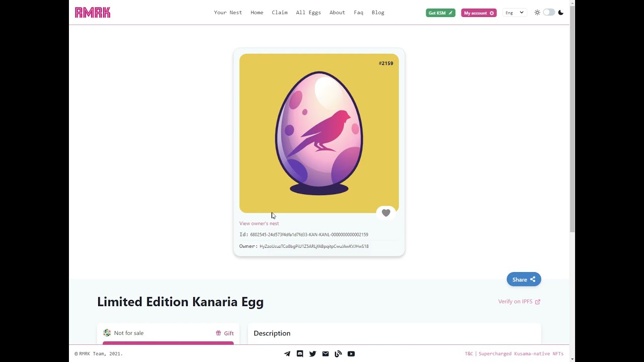Image resolution: width=644 pixels, height=362 pixels.
Task: Click the Gift link
Action: tap(225, 333)
